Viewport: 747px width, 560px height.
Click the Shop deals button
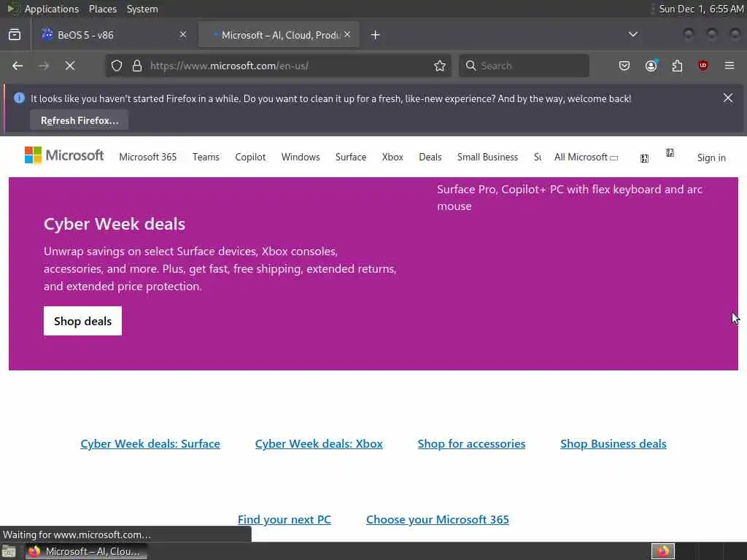82,321
